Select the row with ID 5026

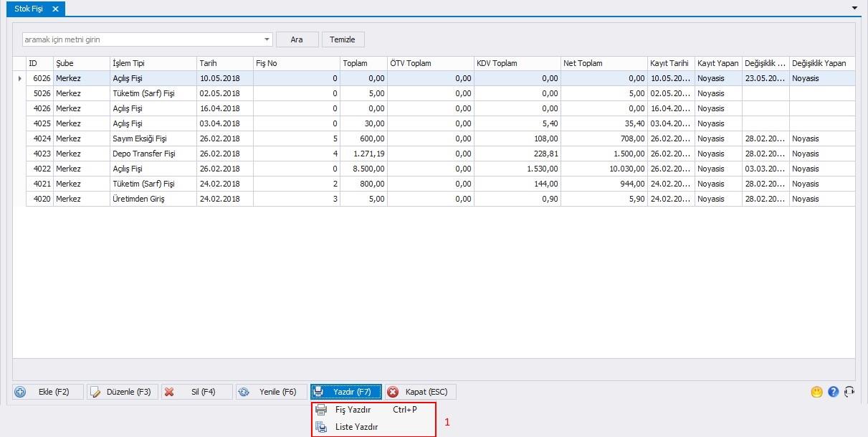(434, 93)
